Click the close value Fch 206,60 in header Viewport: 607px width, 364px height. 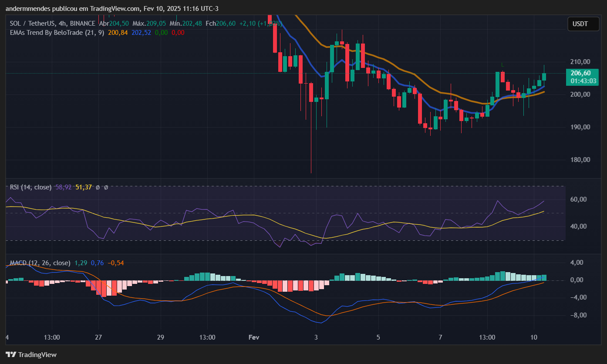tap(221, 24)
